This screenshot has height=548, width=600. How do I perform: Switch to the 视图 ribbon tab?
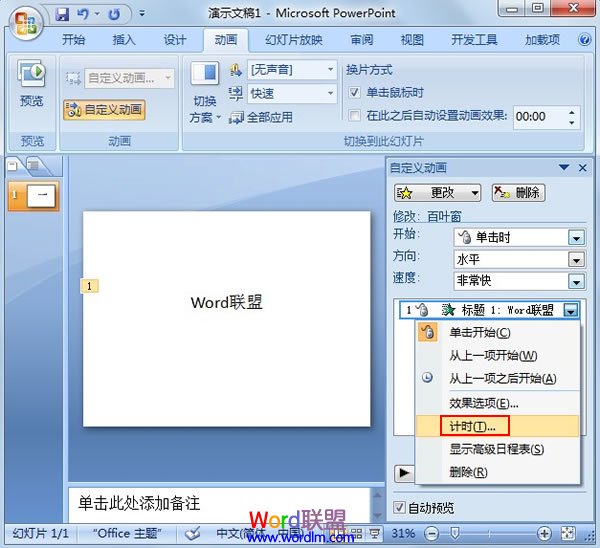412,39
